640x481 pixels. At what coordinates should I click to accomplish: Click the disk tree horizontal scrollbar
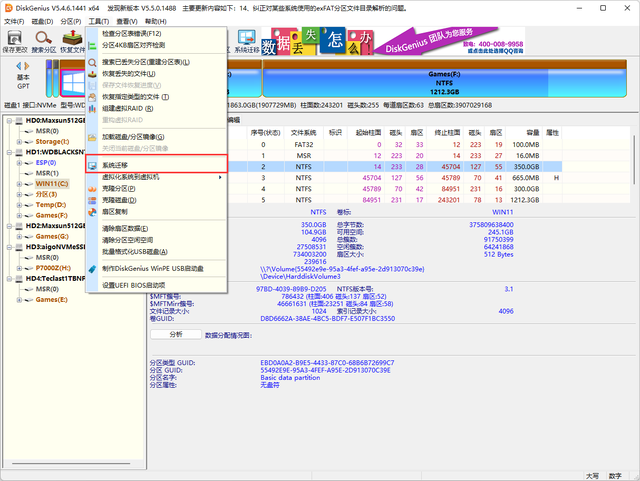click(x=71, y=463)
